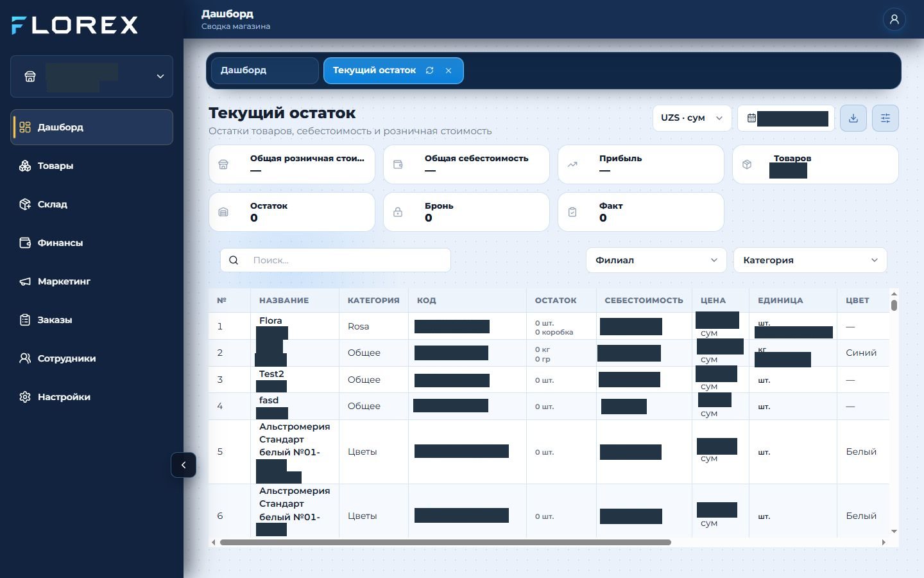Screen dimensions: 924x578
Task: Click the Остаток summary card
Action: [292, 212]
